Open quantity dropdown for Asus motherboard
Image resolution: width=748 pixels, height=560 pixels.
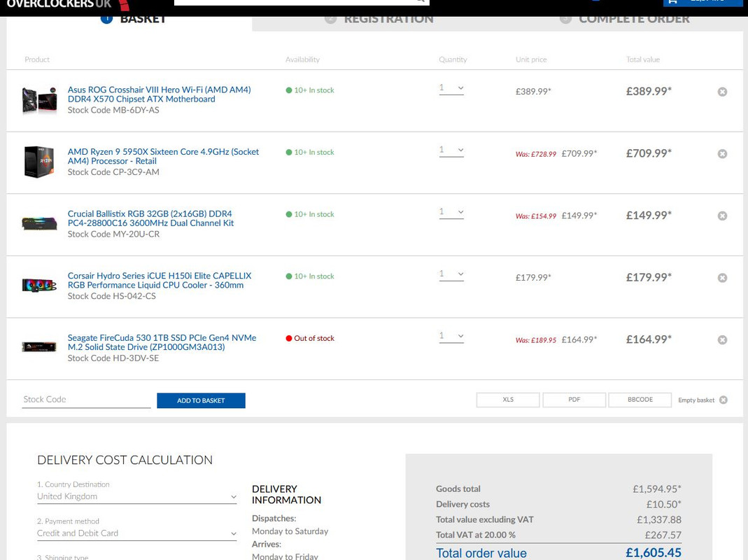[451, 88]
